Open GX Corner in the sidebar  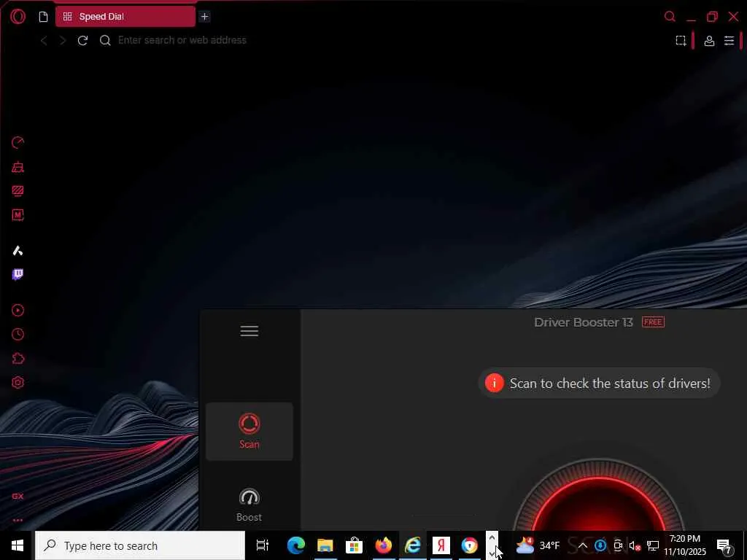[x=18, y=496]
